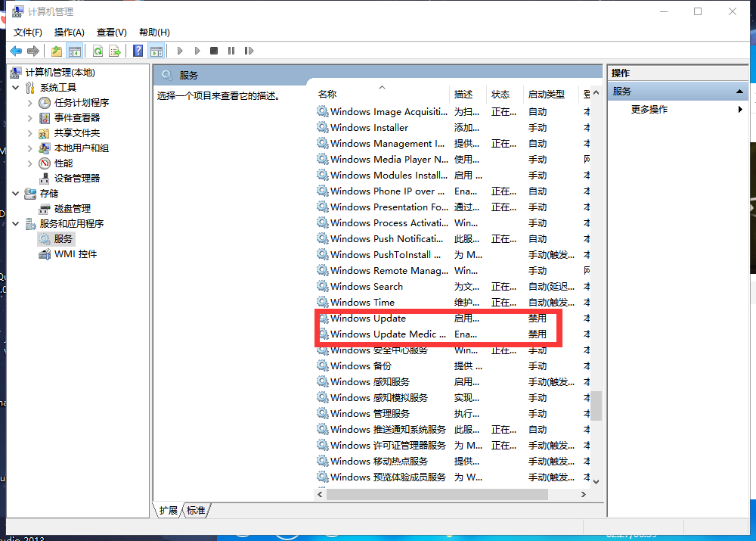Select 计算机管理(本地) root node
The width and height of the screenshot is (756, 541).
click(x=60, y=73)
